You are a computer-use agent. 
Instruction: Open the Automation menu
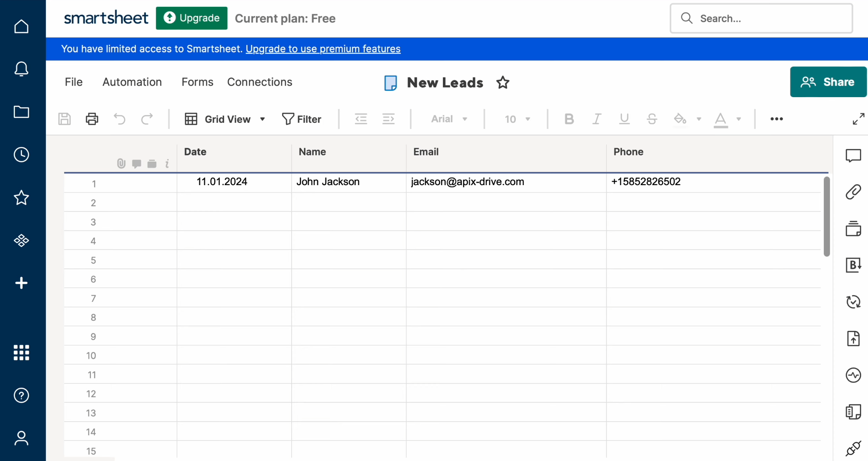click(132, 82)
